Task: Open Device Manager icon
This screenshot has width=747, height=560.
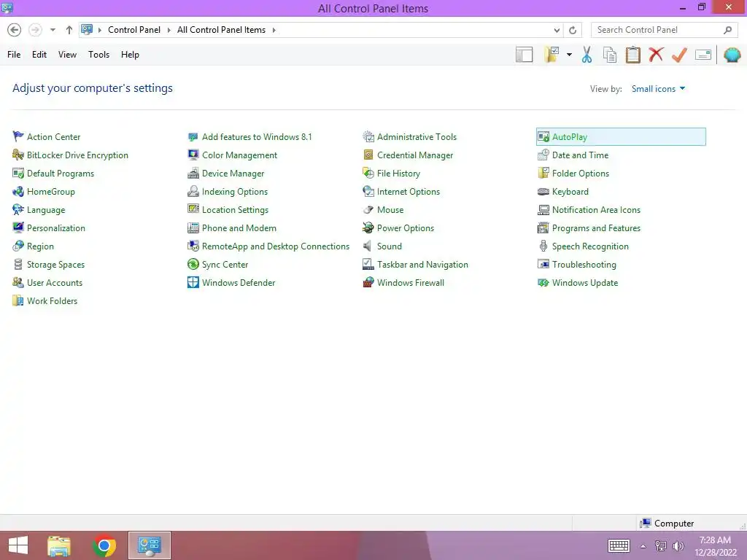Action: 193,174
